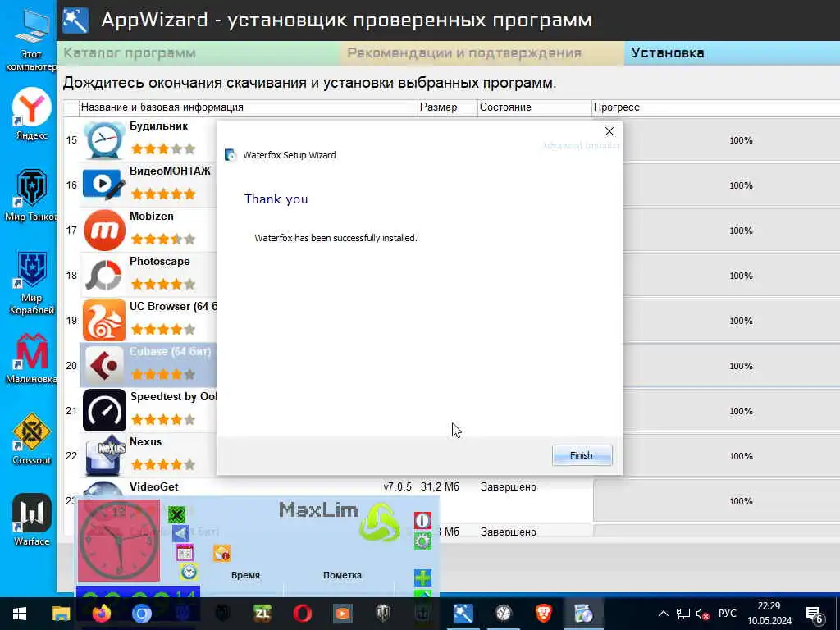Click the small clock icon in MaxLim widget
Screen dimensions: 840x630
(189, 572)
